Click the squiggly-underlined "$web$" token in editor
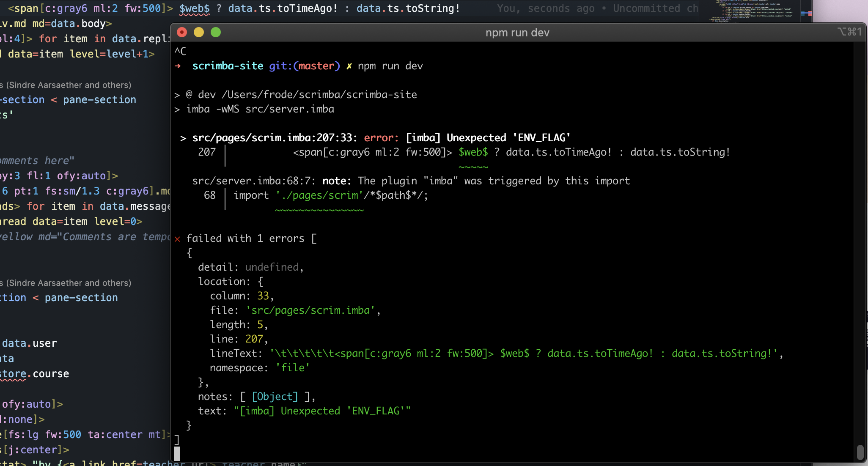Viewport: 868px width, 466px height. click(x=195, y=8)
